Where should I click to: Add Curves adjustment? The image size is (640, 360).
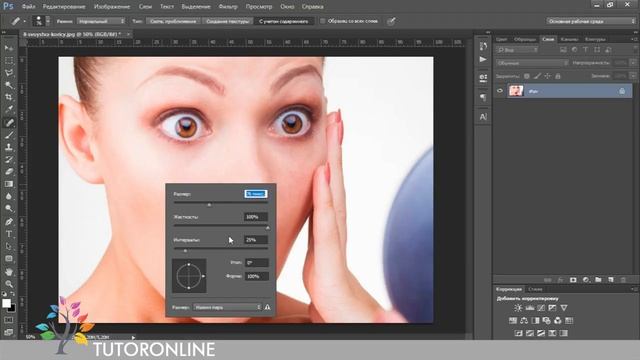(541, 308)
